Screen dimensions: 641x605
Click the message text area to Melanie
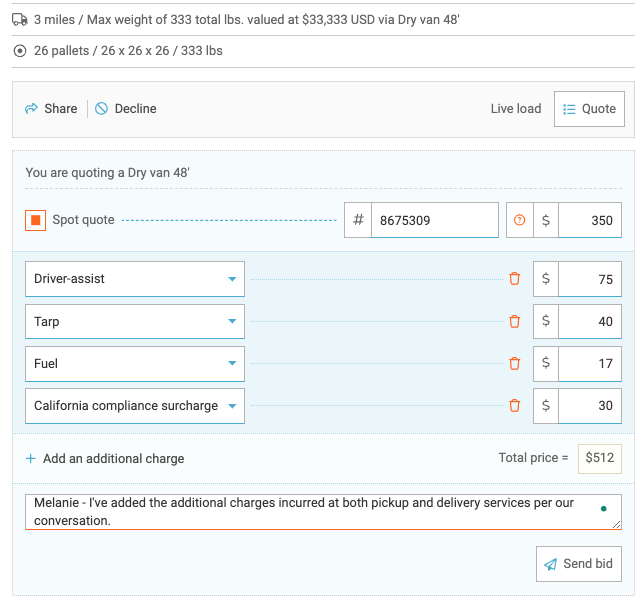(x=310, y=511)
